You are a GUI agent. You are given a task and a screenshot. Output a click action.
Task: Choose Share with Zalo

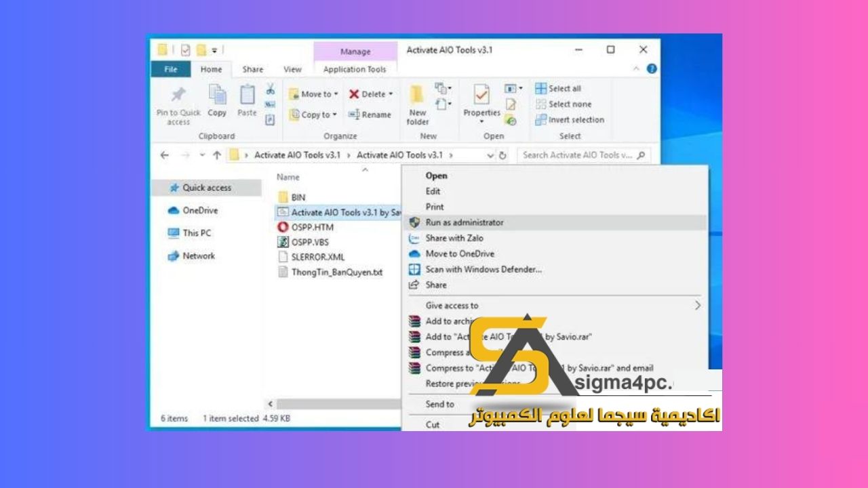point(555,238)
